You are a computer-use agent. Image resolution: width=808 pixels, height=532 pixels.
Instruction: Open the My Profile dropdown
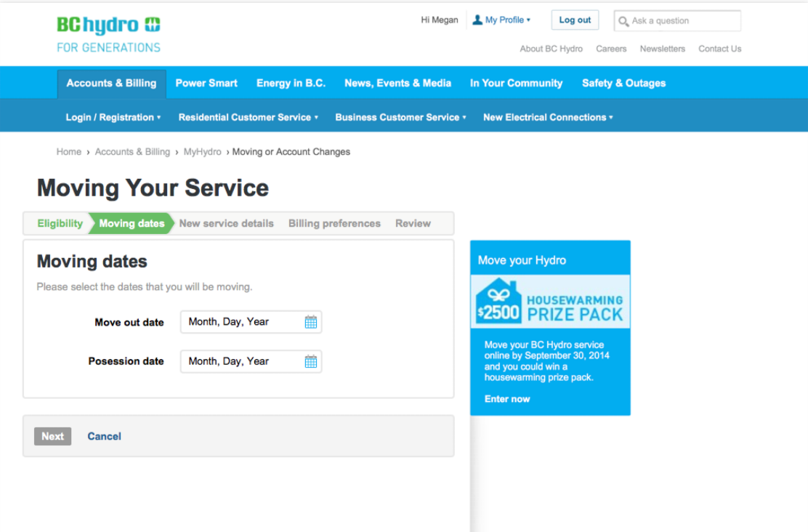(501, 20)
